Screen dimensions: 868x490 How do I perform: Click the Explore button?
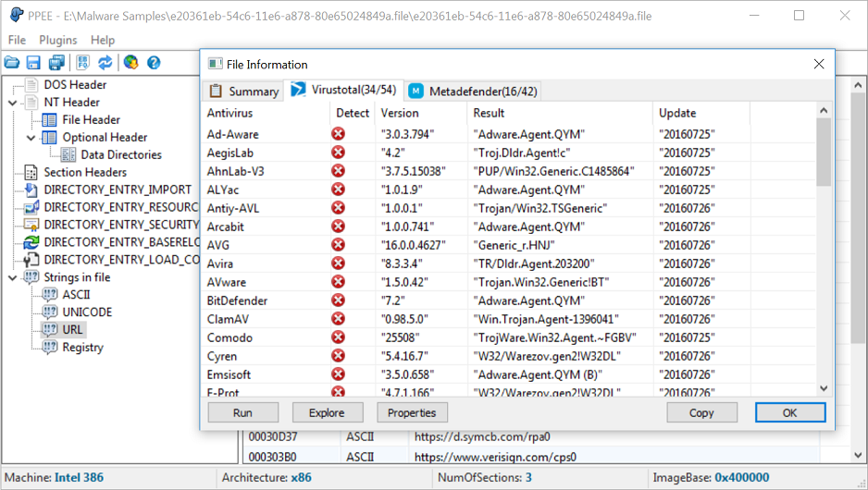pyautogui.click(x=328, y=412)
